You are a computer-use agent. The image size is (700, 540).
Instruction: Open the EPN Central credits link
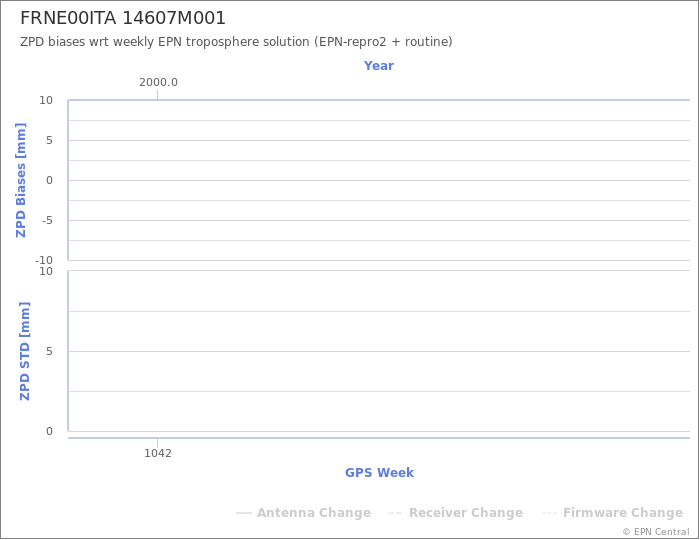(656, 532)
